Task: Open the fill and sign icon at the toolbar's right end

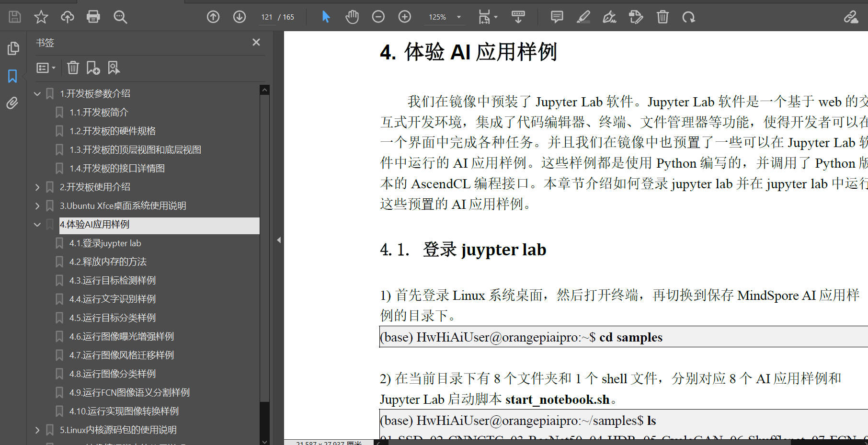Action: coord(851,17)
